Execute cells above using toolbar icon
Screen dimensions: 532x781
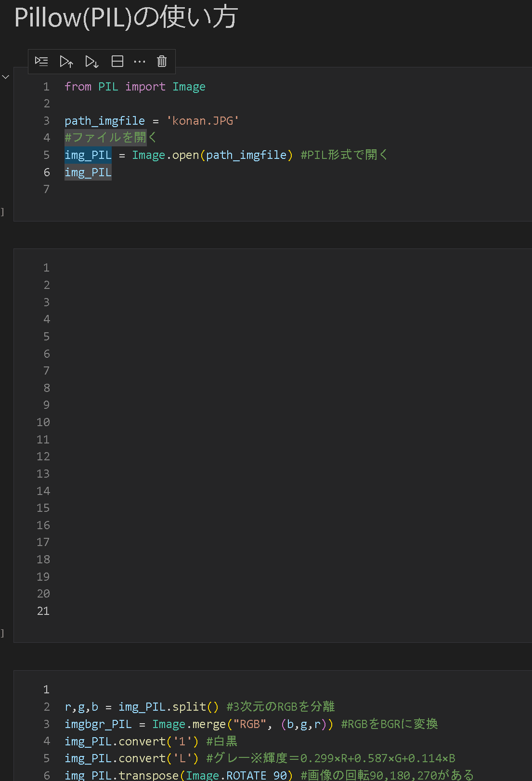point(66,61)
